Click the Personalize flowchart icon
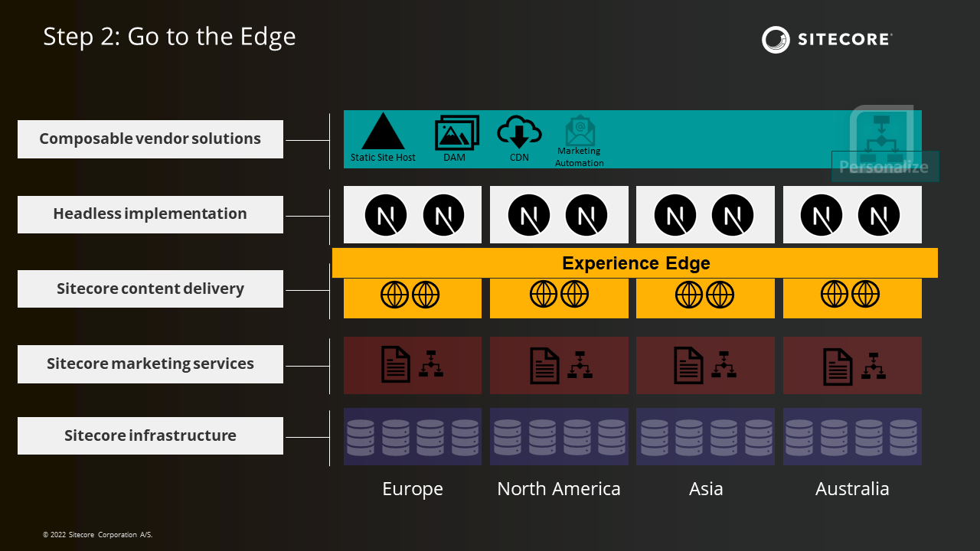This screenshot has height=551, width=980. (x=881, y=137)
